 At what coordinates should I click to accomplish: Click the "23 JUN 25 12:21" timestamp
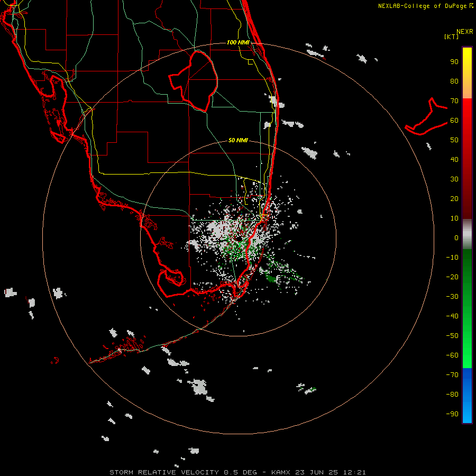tap(331, 472)
